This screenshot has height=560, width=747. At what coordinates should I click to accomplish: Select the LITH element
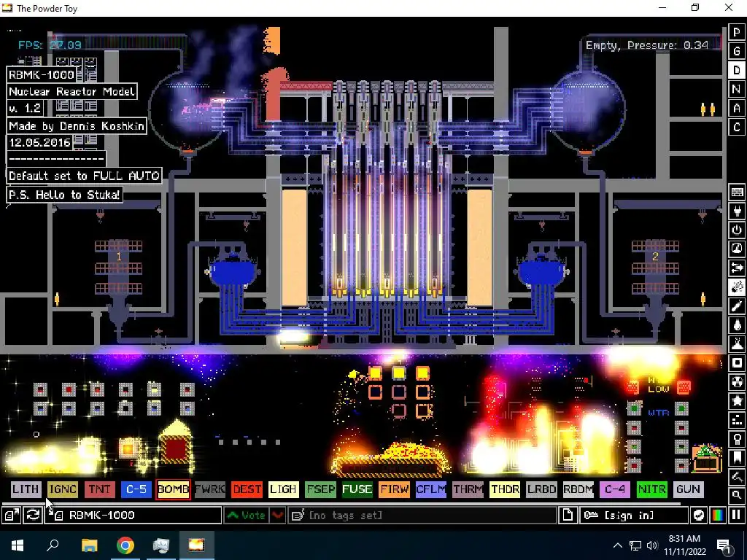coord(26,489)
